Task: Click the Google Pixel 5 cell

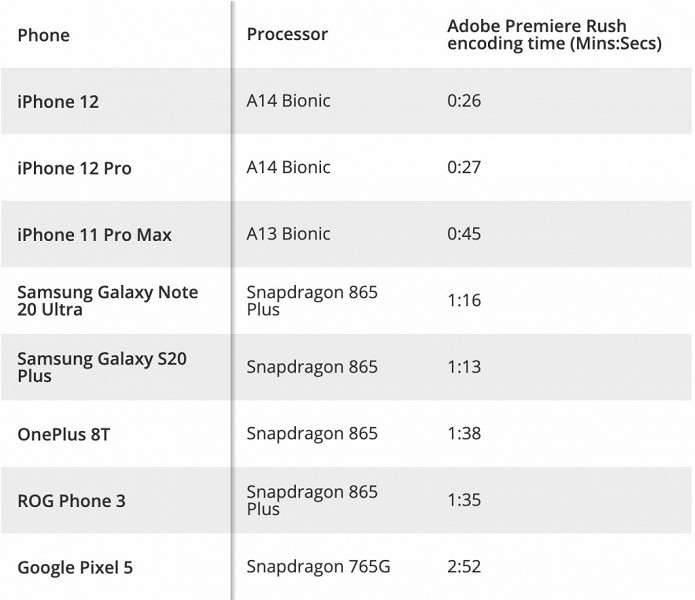Action: (75, 568)
